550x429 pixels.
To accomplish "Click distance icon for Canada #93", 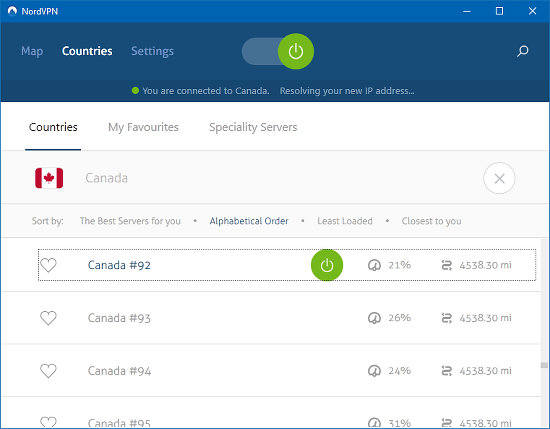I will click(447, 318).
